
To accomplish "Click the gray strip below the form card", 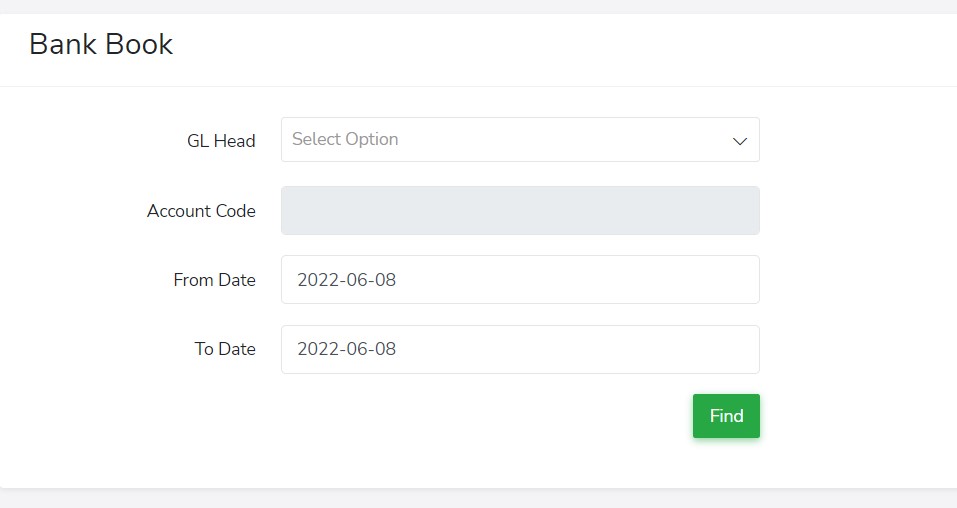I will tap(478, 499).
